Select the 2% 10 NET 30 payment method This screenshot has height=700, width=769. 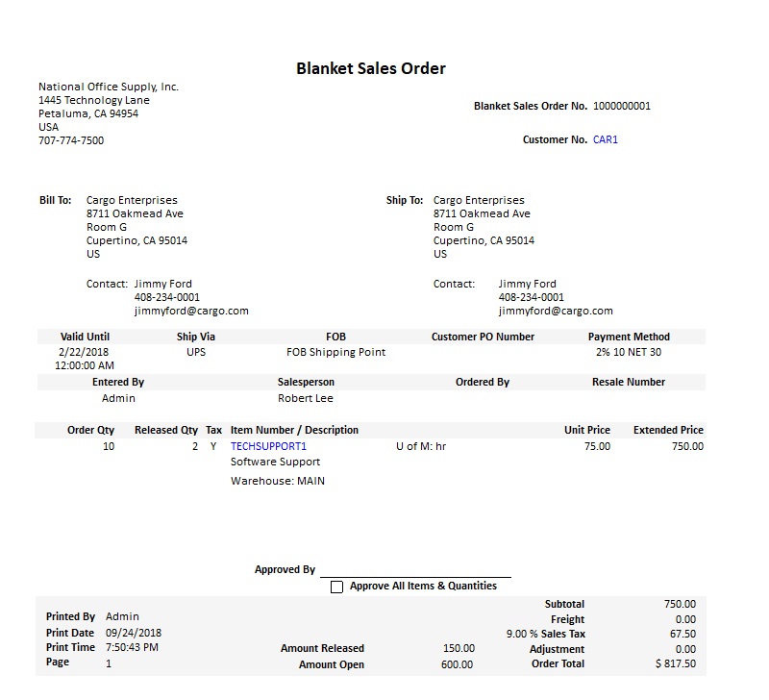tap(628, 352)
